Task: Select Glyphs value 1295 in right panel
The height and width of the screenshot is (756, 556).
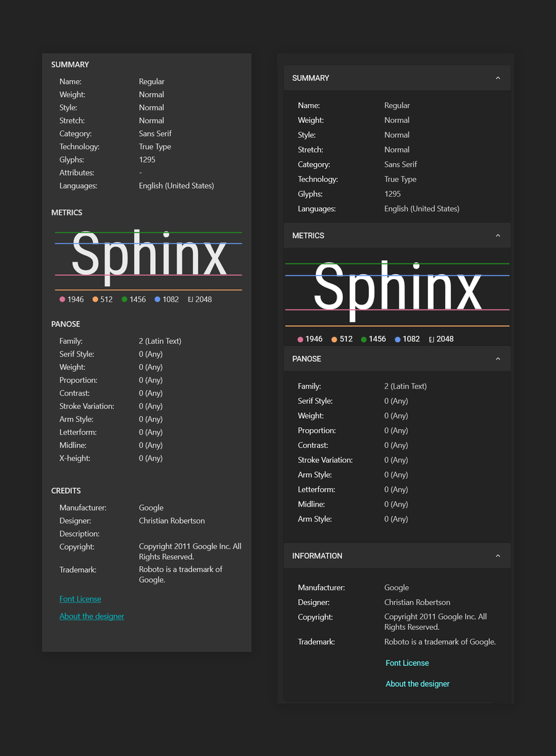Action: (393, 194)
